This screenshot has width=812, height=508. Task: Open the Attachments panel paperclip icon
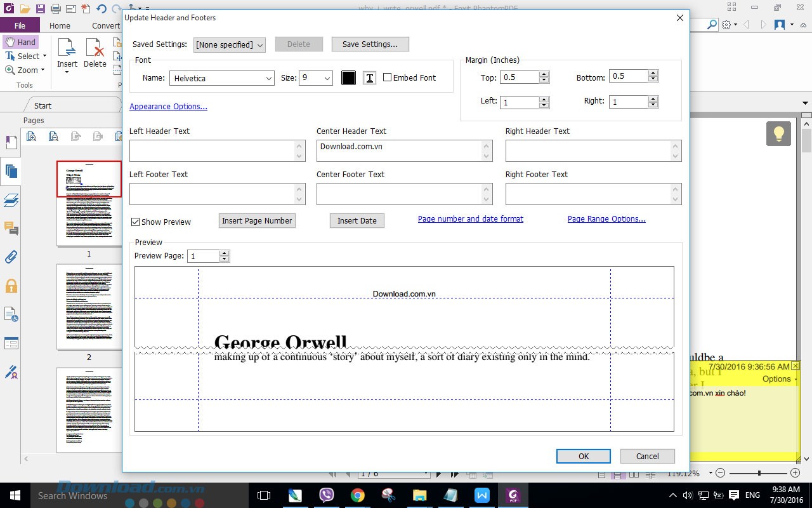click(11, 257)
